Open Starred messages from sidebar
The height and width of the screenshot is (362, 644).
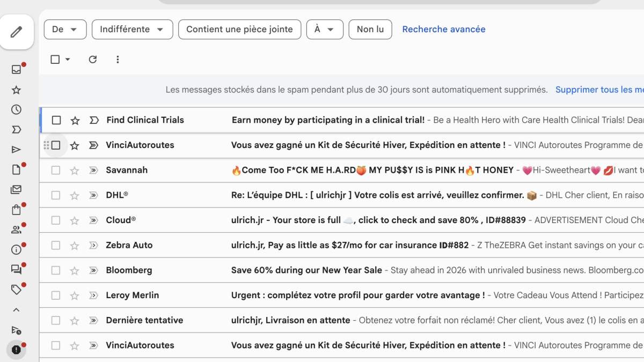coord(16,90)
